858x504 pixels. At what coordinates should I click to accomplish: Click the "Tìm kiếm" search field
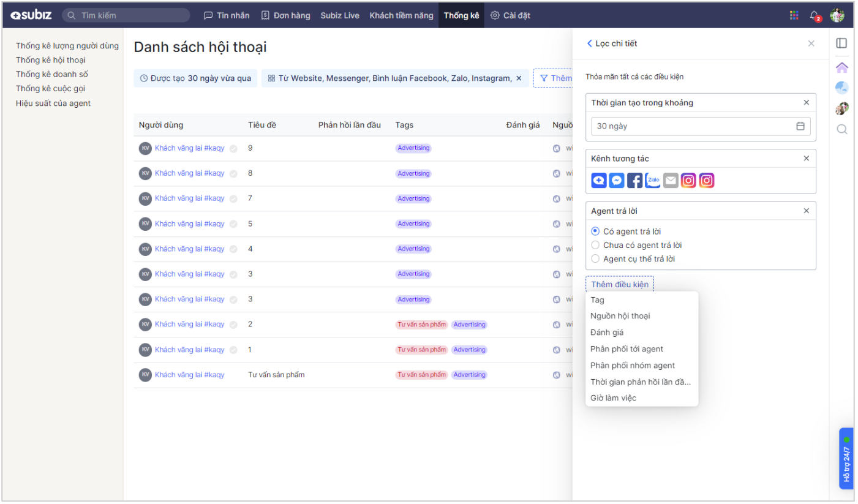(x=126, y=15)
